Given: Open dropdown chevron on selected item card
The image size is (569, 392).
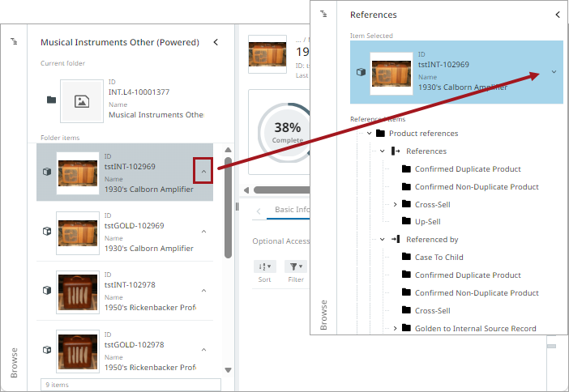Looking at the screenshot, I should click(554, 72).
